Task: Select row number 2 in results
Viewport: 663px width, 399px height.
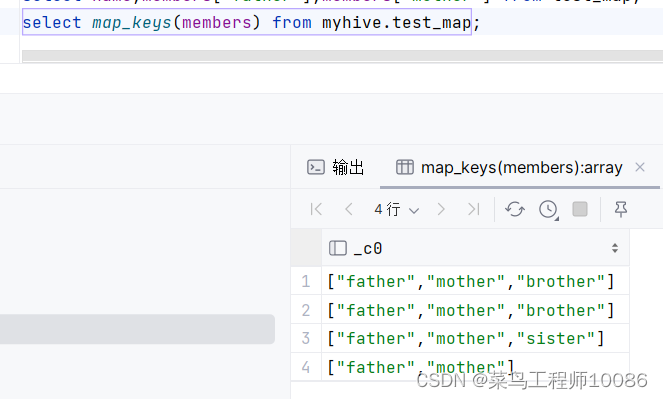Action: pos(306,310)
